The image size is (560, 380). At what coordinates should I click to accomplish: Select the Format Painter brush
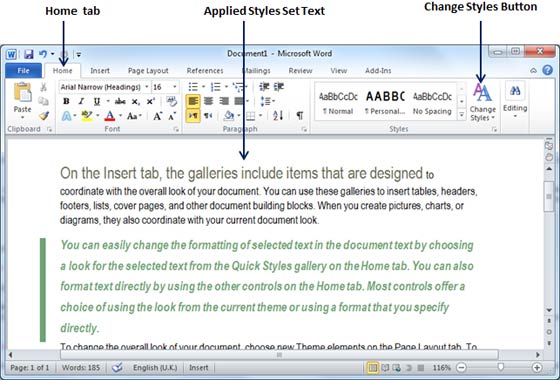coord(44,116)
